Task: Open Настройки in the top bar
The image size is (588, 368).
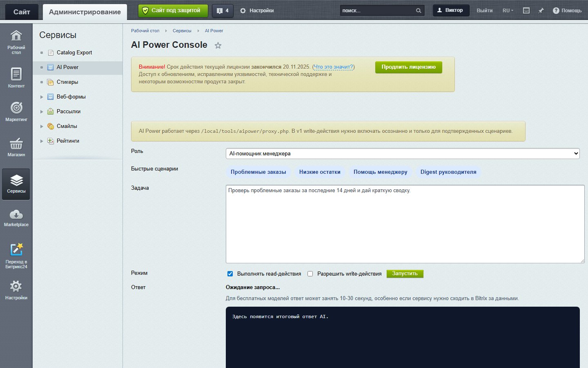Action: pyautogui.click(x=257, y=11)
